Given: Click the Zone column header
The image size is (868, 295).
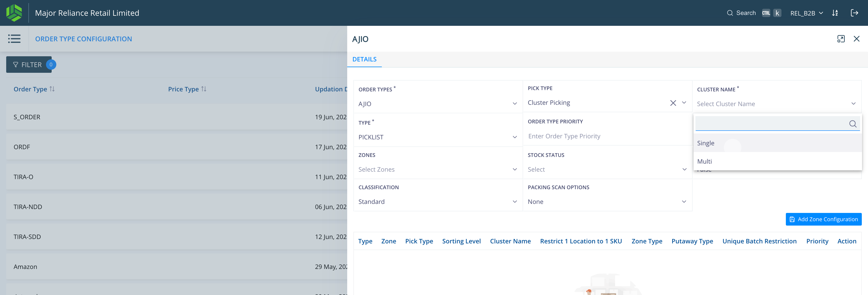Looking at the screenshot, I should pos(389,241).
